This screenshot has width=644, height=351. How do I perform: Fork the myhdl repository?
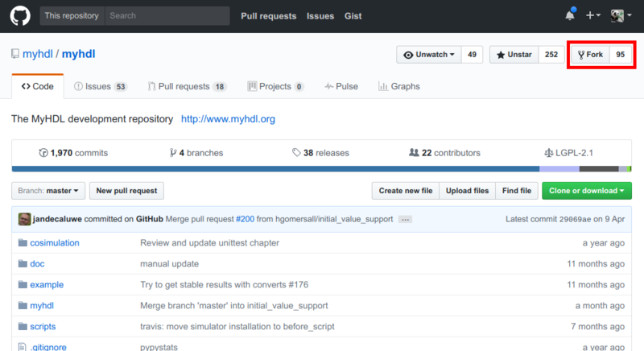(x=591, y=55)
